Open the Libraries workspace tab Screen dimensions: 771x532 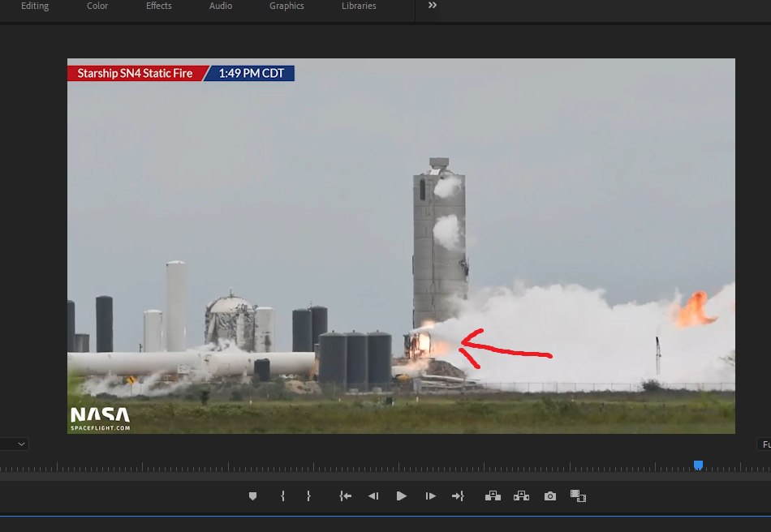pos(359,6)
